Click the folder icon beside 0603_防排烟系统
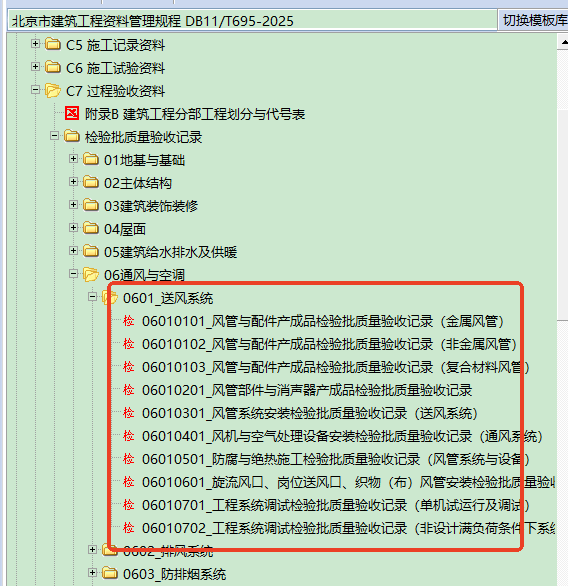The height and width of the screenshot is (586, 568). [110, 573]
